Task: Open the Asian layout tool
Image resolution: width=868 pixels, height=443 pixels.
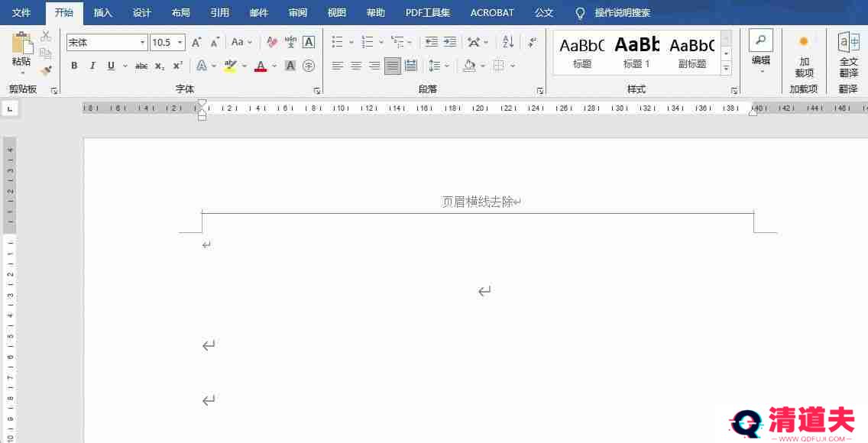Action: pos(474,42)
